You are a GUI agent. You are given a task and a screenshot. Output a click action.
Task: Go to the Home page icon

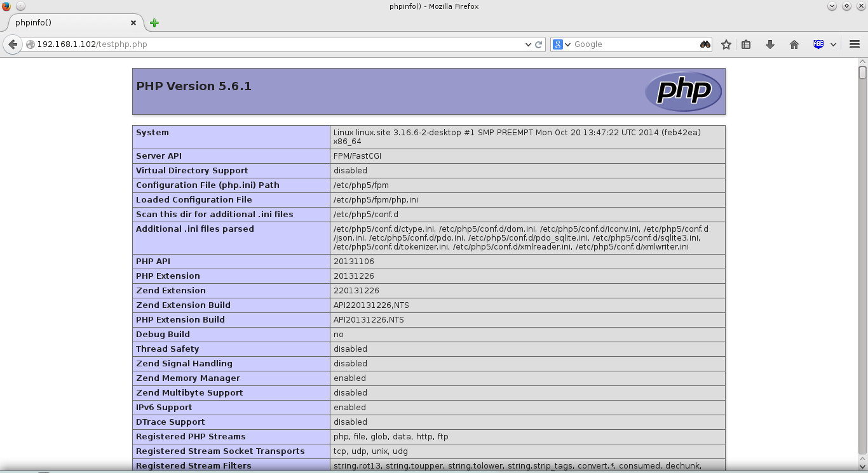[x=794, y=44]
